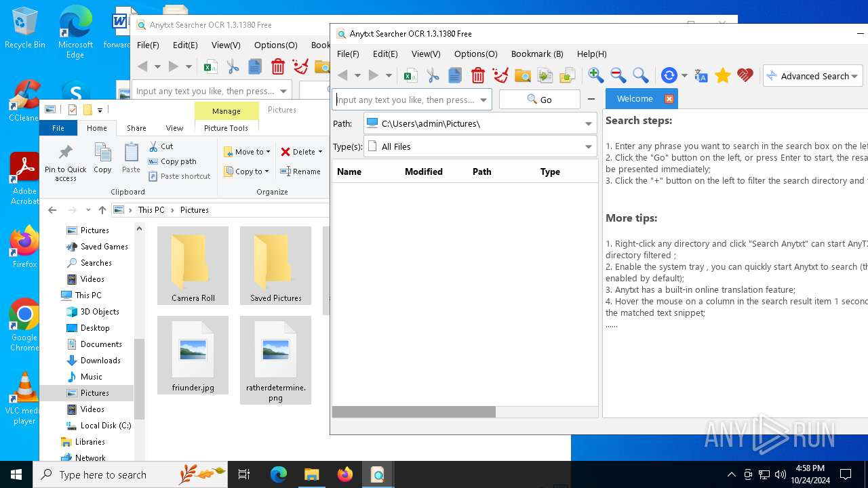Image resolution: width=868 pixels, height=488 pixels.
Task: Click the Copy button in Explorer ribbon
Action: pos(103,159)
